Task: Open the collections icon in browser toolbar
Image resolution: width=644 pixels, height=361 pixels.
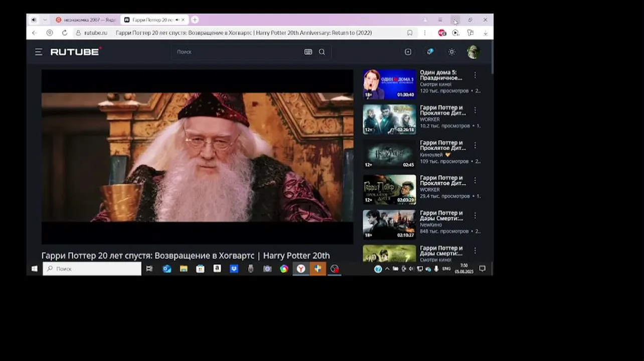Action: coord(470,33)
